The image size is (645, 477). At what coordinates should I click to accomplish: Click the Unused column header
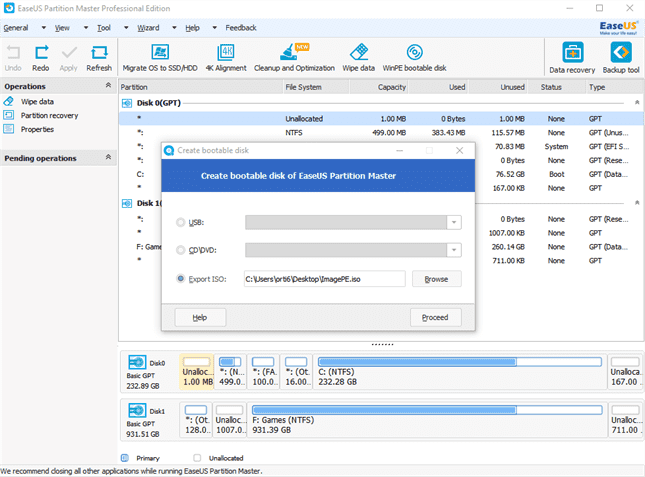(x=497, y=87)
